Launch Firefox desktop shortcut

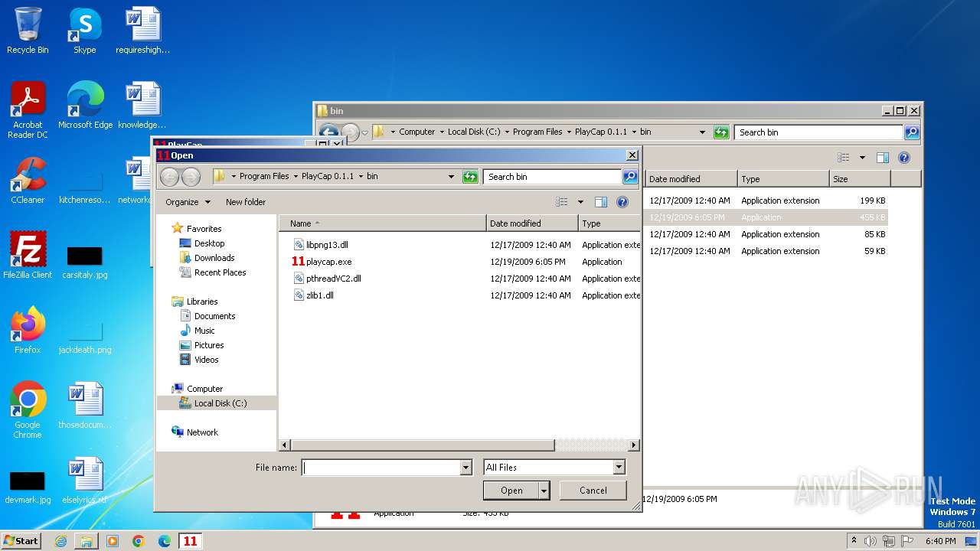[28, 331]
